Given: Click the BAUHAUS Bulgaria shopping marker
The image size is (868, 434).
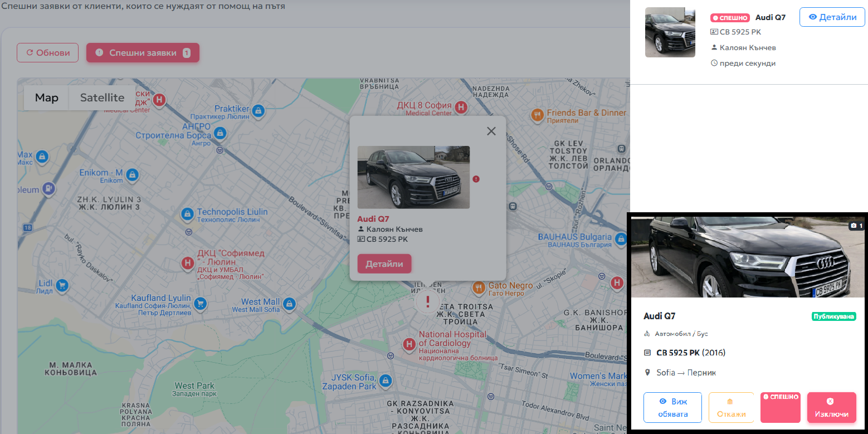Looking at the screenshot, I should tap(621, 238).
